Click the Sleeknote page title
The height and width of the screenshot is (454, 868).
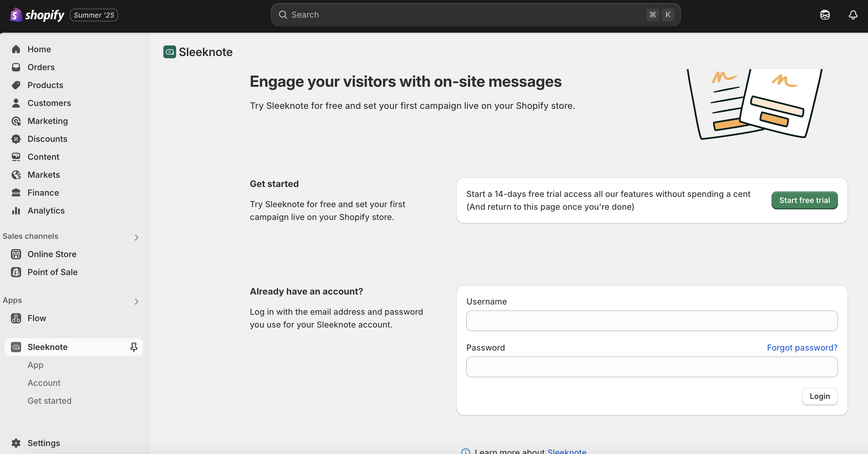click(x=206, y=52)
